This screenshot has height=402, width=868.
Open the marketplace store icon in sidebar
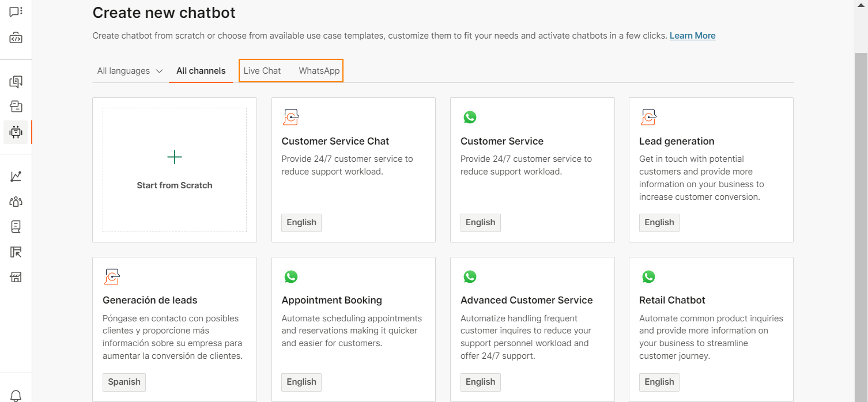(x=16, y=278)
